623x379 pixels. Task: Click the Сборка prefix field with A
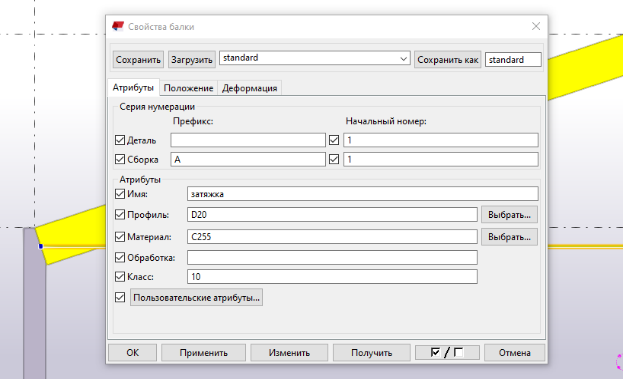tap(248, 159)
